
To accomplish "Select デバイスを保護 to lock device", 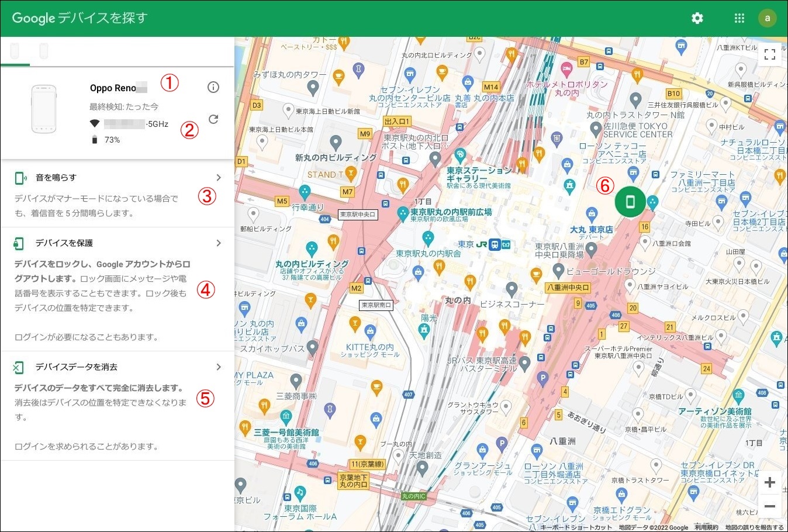I will (64, 243).
